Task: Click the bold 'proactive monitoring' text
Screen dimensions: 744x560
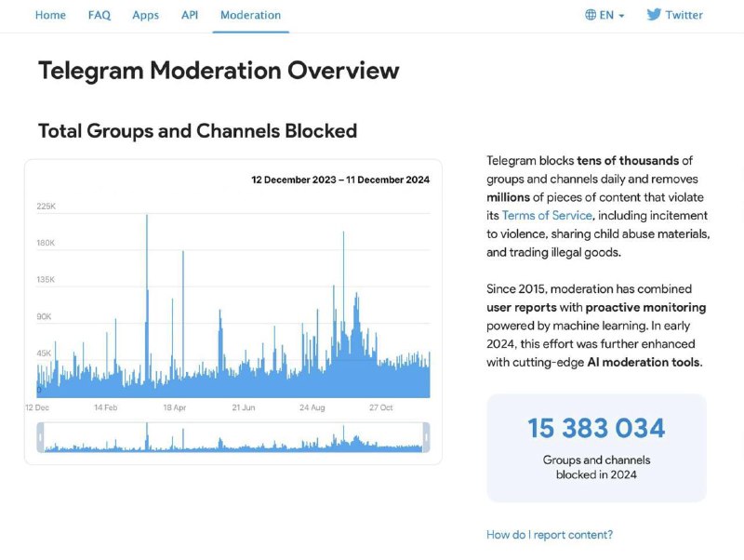Action: click(x=645, y=308)
